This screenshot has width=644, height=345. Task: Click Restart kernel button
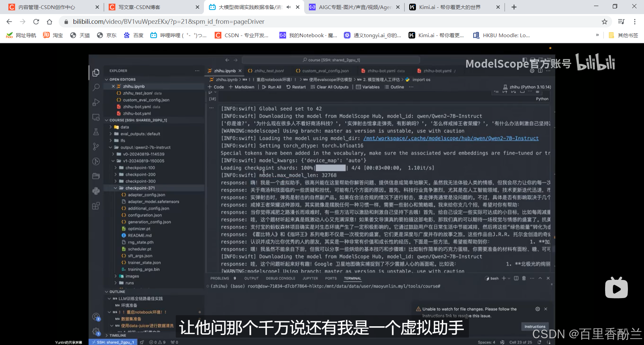point(296,87)
